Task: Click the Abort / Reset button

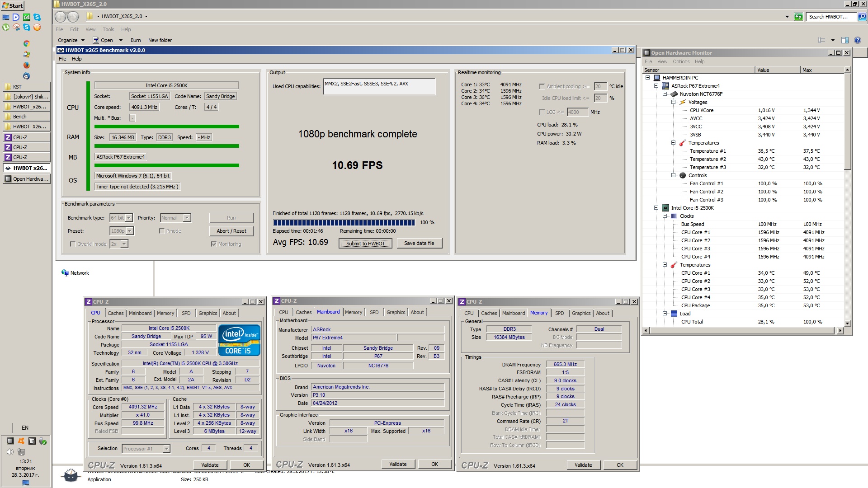Action: pyautogui.click(x=231, y=231)
